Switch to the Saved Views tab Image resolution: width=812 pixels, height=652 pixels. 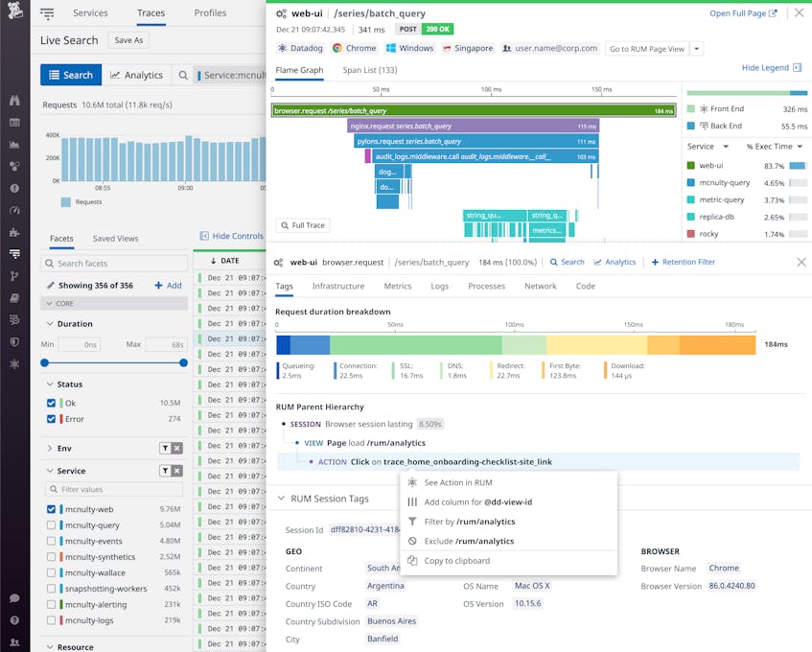(x=115, y=239)
